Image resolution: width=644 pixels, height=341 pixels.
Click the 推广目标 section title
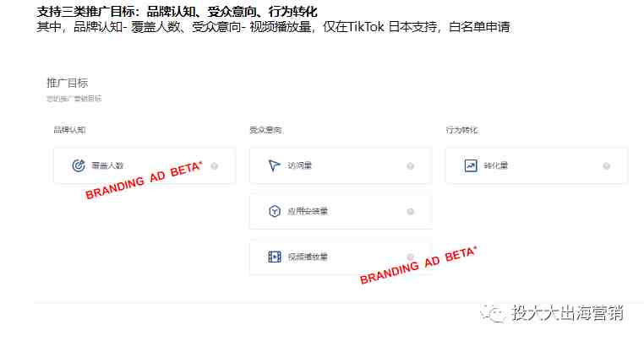point(68,83)
